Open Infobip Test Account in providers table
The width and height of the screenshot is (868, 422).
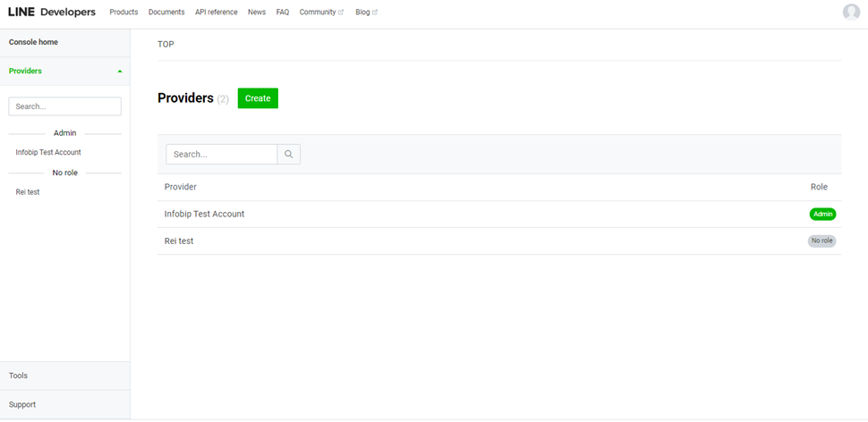coord(204,214)
